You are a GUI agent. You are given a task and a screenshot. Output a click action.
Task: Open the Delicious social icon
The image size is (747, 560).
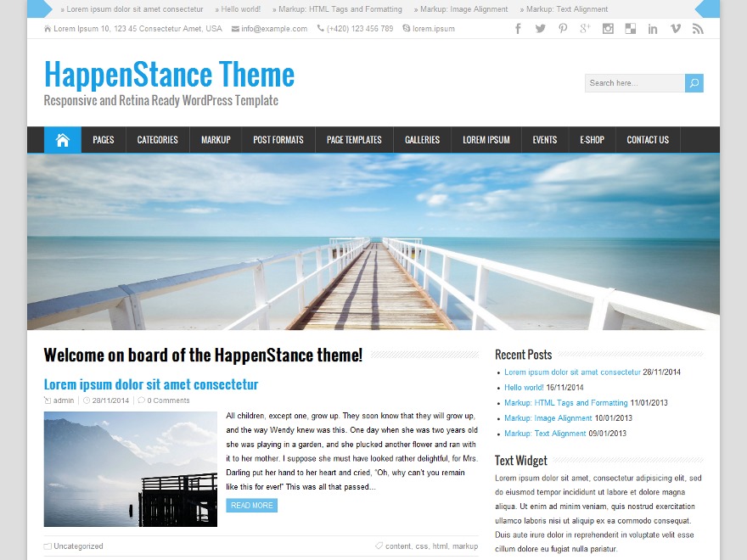click(x=630, y=29)
